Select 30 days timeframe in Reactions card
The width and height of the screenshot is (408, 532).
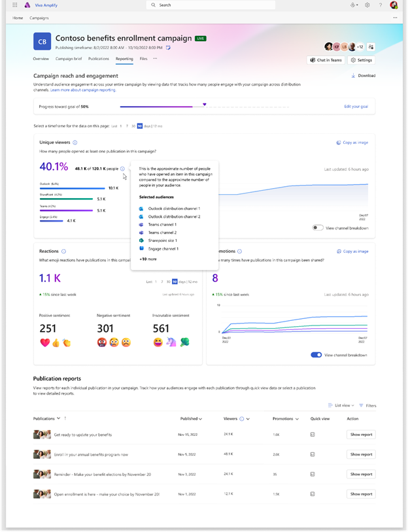168,282
